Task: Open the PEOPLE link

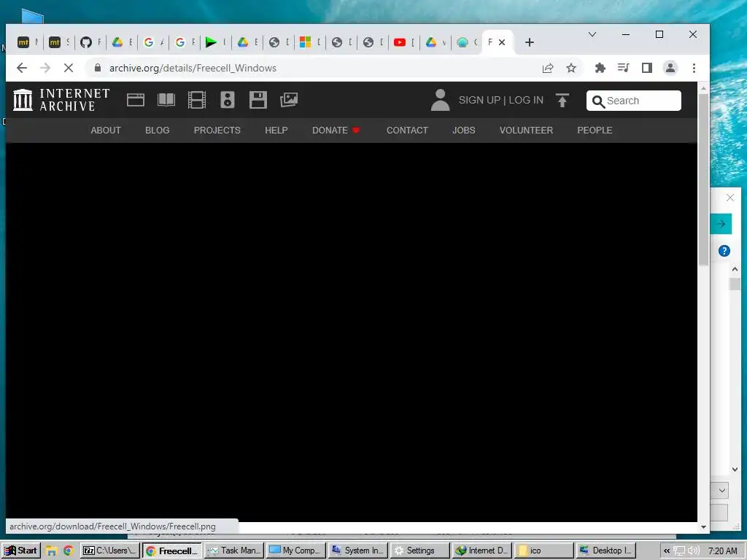Action: (595, 130)
